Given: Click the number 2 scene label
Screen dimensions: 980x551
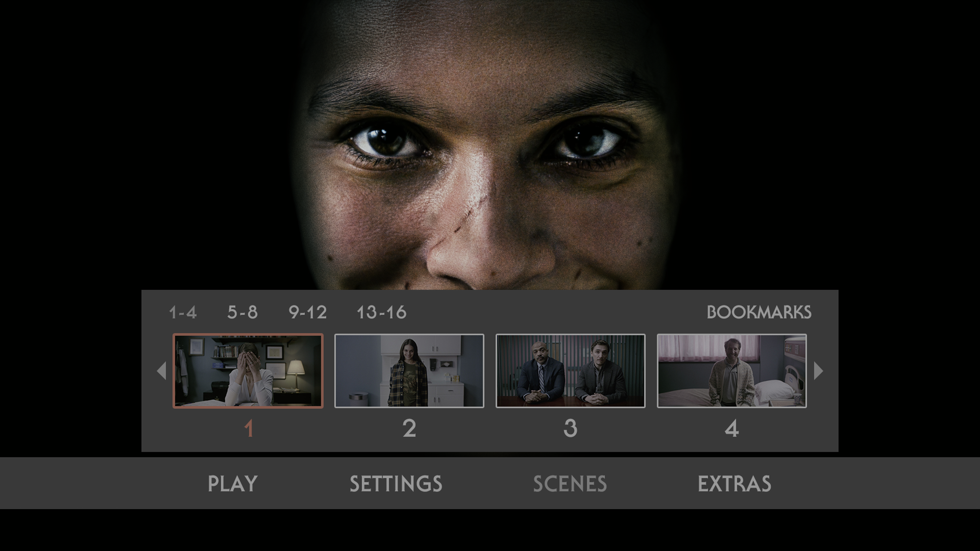Looking at the screenshot, I should coord(409,429).
